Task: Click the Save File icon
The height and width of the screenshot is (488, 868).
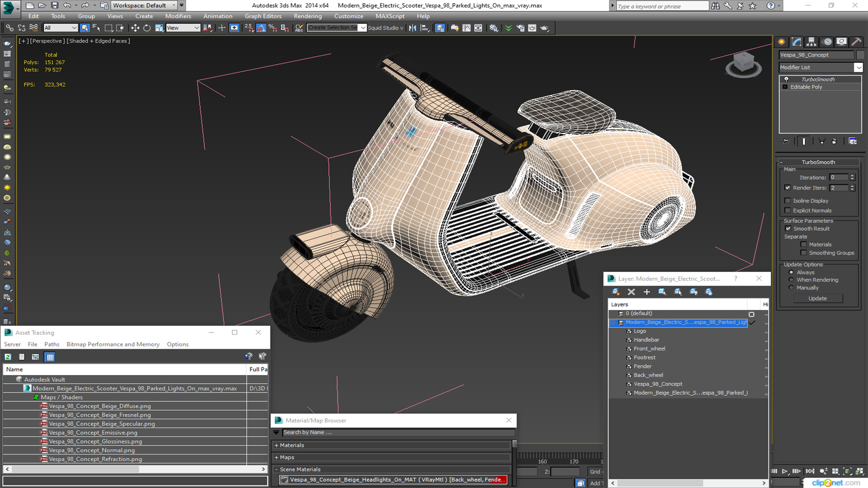Action: (x=54, y=5)
